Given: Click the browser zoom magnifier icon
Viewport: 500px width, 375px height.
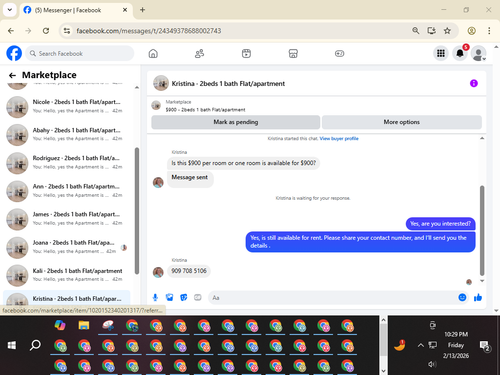Looking at the screenshot, I should pos(415,31).
